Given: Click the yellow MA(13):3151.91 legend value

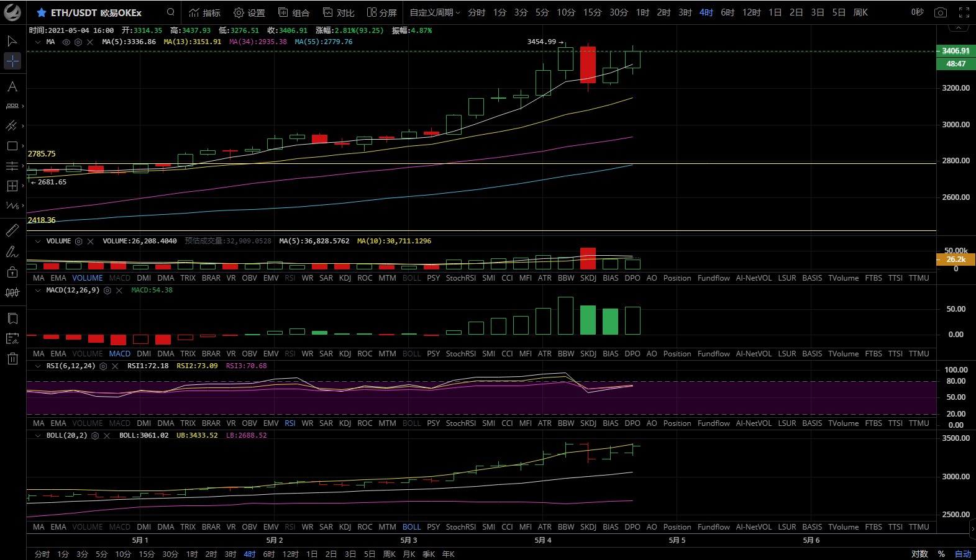Looking at the screenshot, I should [x=192, y=42].
